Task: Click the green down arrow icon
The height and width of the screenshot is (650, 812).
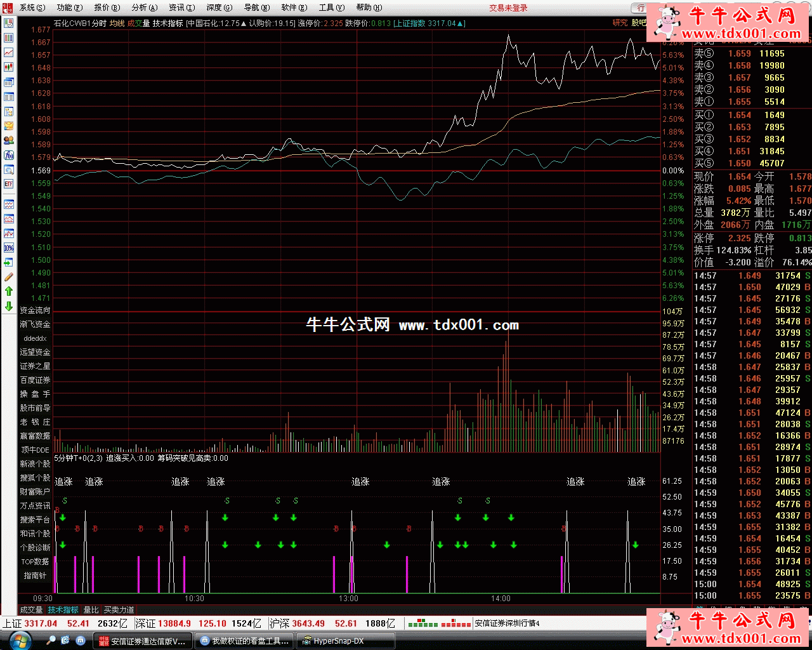Action: coord(9,306)
